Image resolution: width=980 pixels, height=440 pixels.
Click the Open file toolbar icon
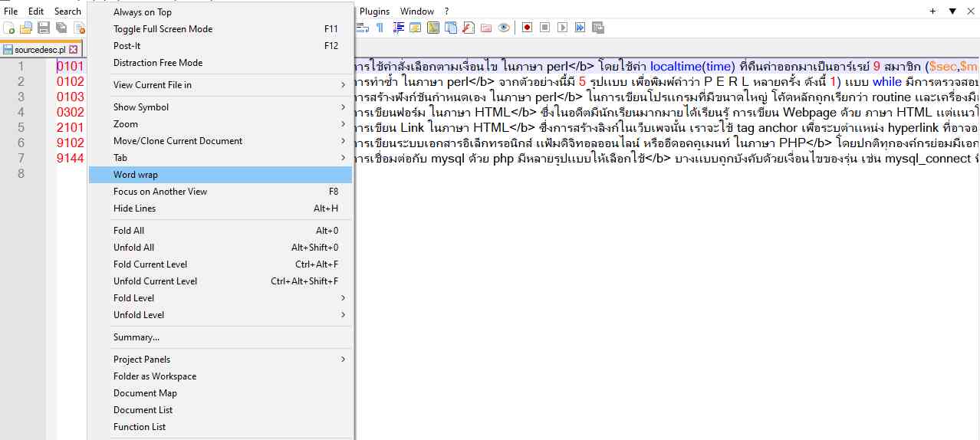pyautogui.click(x=26, y=28)
